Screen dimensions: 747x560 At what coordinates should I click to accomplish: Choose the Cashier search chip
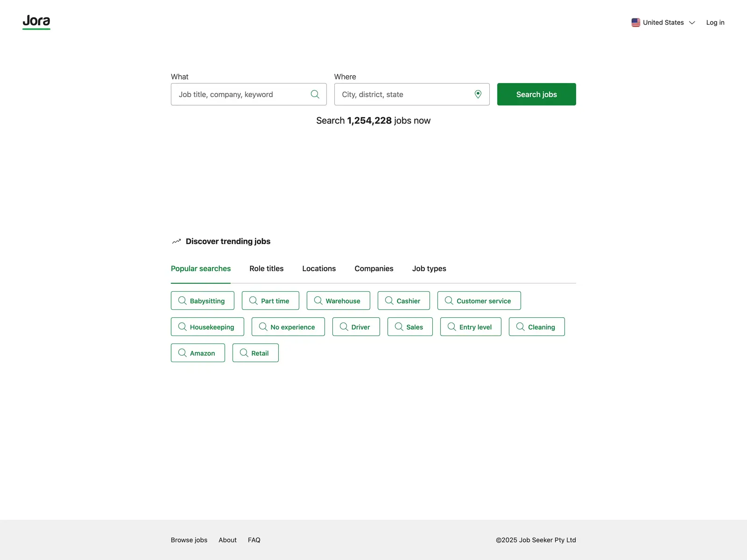[x=404, y=301]
